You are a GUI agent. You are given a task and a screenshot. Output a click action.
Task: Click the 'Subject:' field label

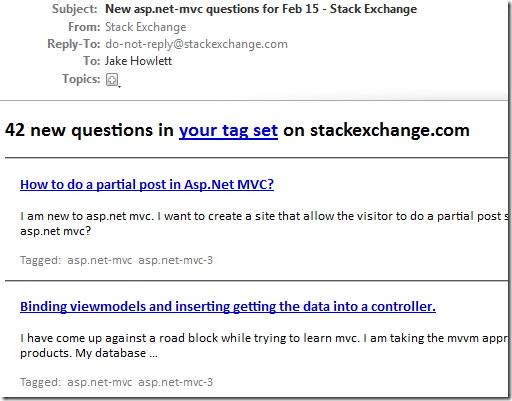click(x=74, y=9)
